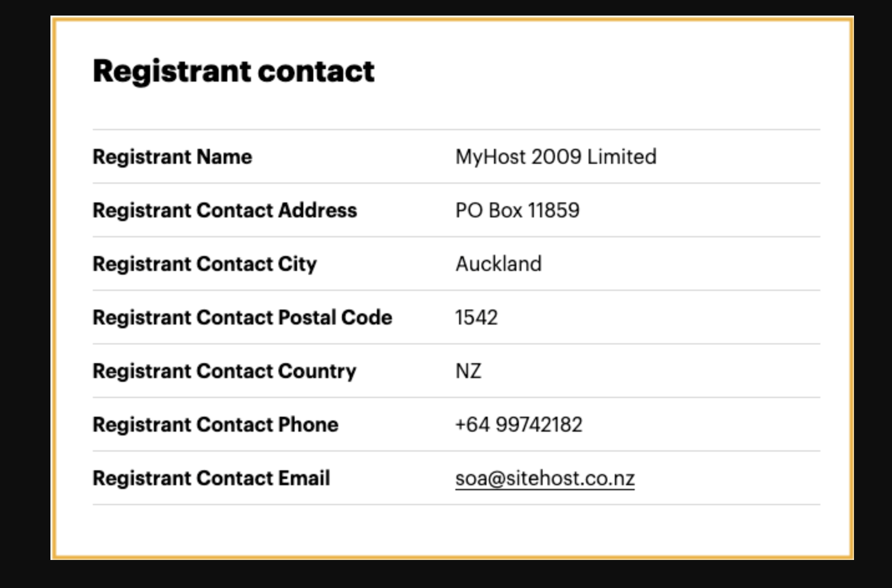Click the Registrant Contact City label
The image size is (892, 588).
tap(205, 264)
